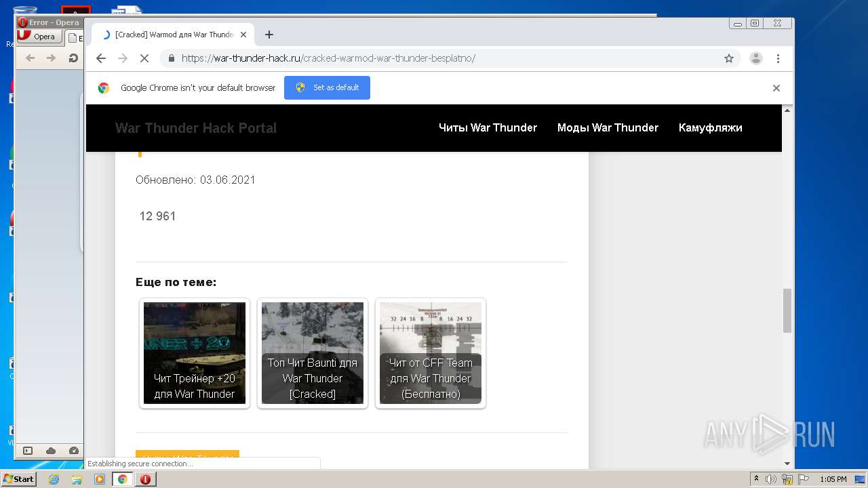
Task: Open Windows Explorer from taskbar
Action: [77, 479]
